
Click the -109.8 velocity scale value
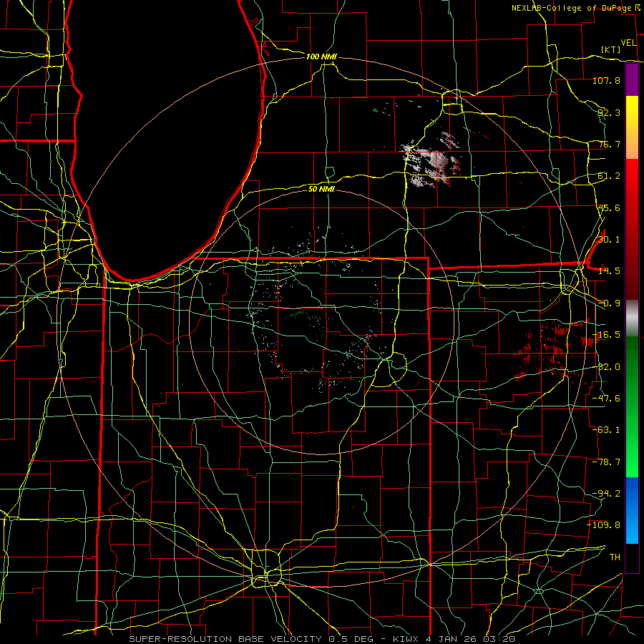(604, 525)
